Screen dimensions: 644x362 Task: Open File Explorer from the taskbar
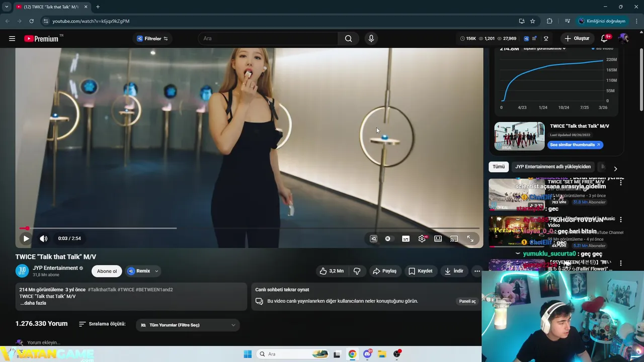click(382, 354)
